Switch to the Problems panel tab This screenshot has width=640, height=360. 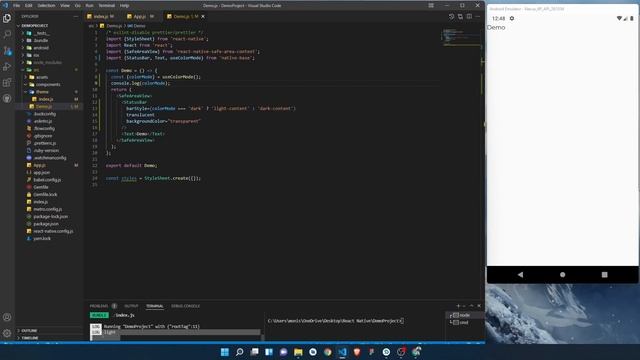pyautogui.click(x=99, y=306)
